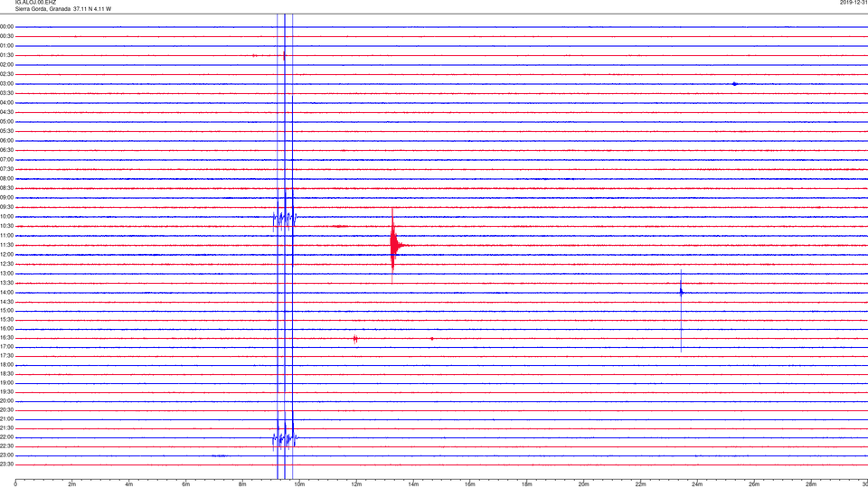Click the small blue event on 23:00 trace
Image resolution: width=868 pixels, height=488 pixels.
tap(219, 455)
